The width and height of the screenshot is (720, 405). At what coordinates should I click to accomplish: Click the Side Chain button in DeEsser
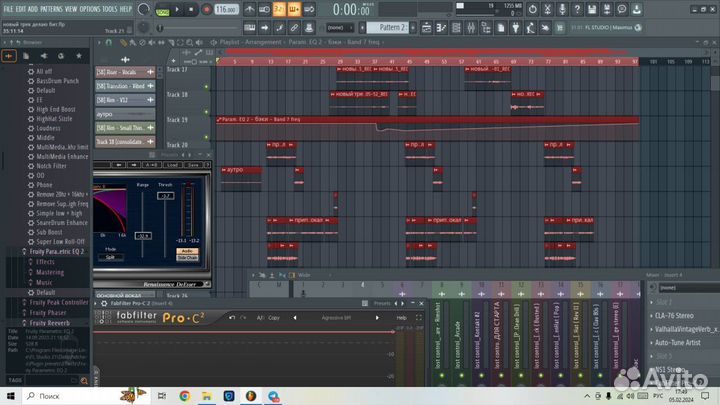click(x=186, y=256)
